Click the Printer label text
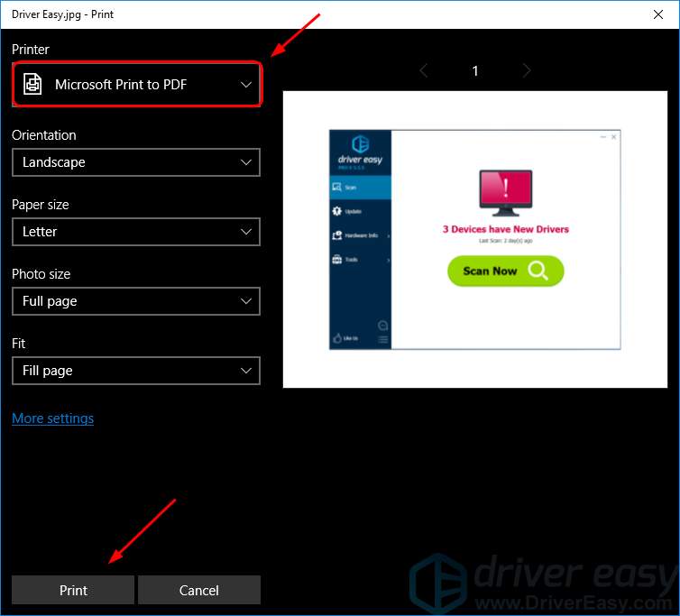The image size is (680, 616). 31,50
